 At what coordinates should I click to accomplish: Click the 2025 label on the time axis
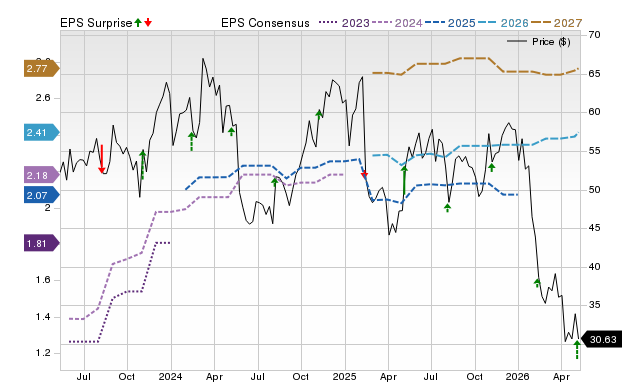point(344,376)
